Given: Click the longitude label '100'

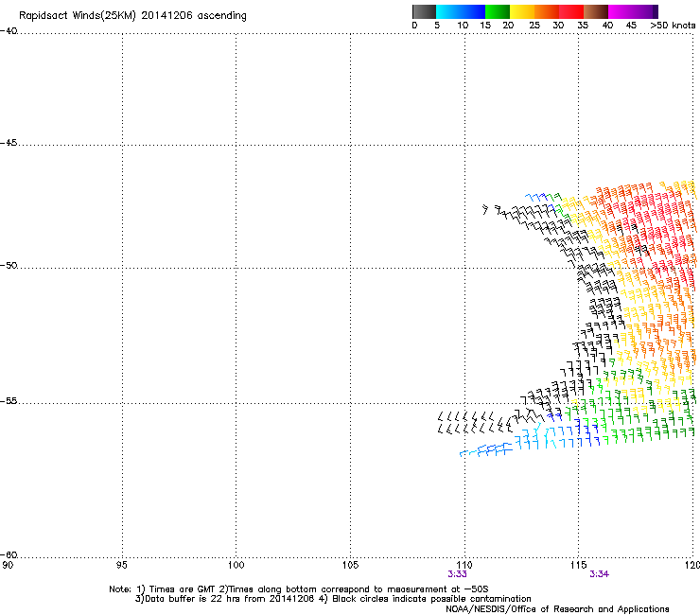Looking at the screenshot, I should click(x=236, y=565).
